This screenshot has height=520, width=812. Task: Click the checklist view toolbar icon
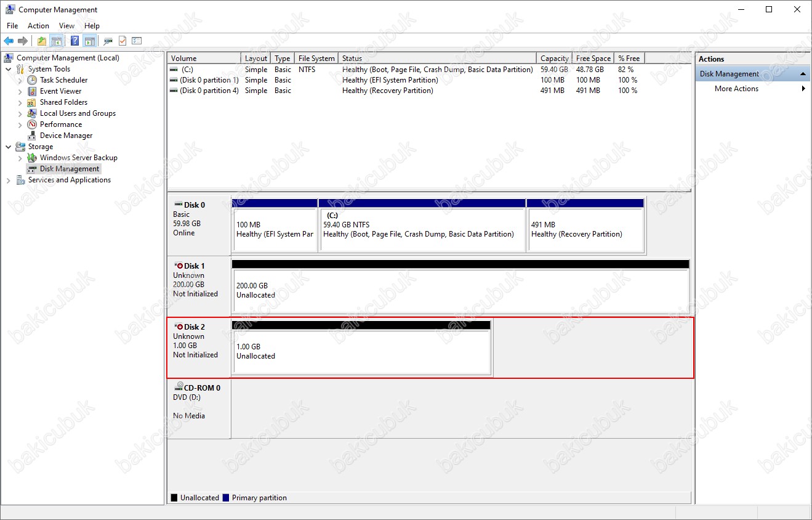137,41
